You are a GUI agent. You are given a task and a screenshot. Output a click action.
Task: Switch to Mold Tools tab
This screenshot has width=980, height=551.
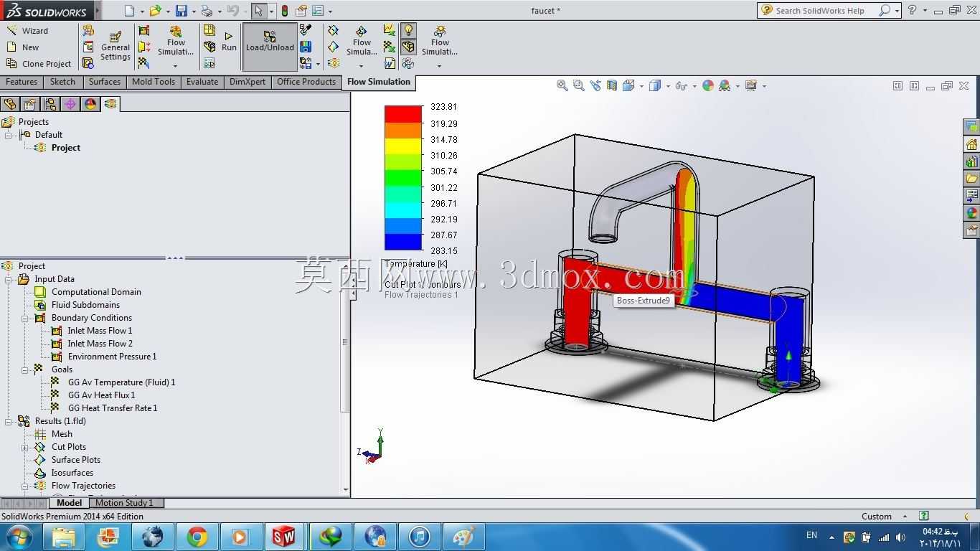pos(154,82)
